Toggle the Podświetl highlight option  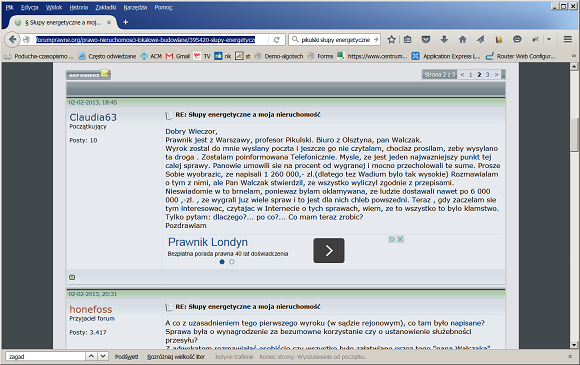(126, 356)
